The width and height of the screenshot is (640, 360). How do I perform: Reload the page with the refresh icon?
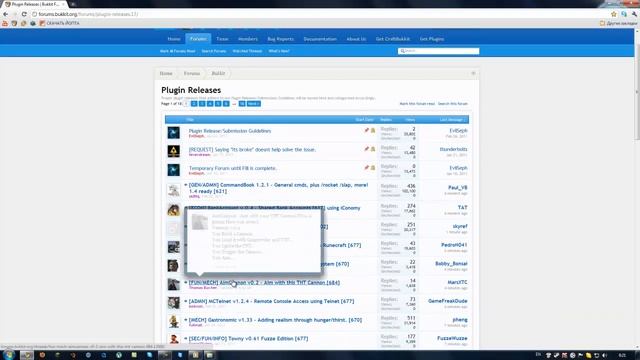[24, 14]
